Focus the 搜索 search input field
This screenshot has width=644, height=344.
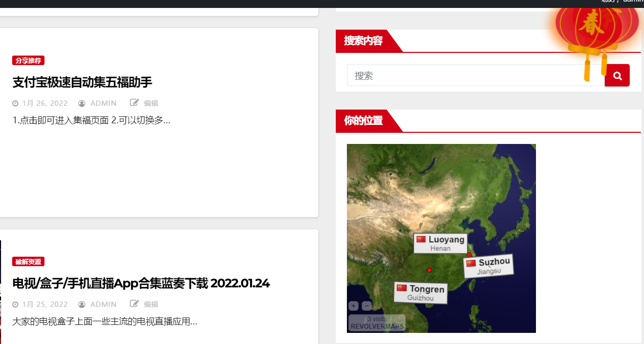476,75
